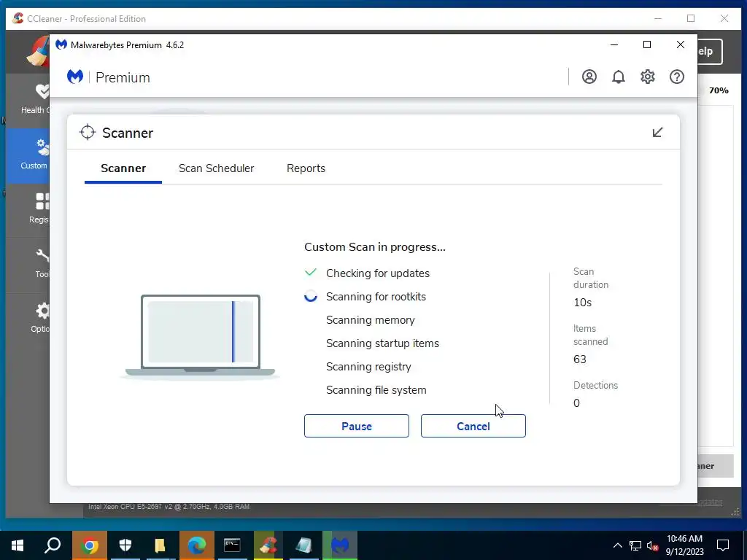Open File Explorer from the taskbar
747x560 pixels.
[160, 545]
